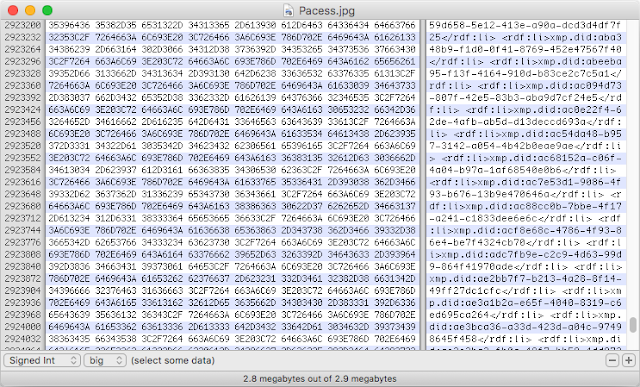This screenshot has height=387, width=640.
Task: Click ASCII row starting '7-3142-a054'
Action: [x=525, y=146]
